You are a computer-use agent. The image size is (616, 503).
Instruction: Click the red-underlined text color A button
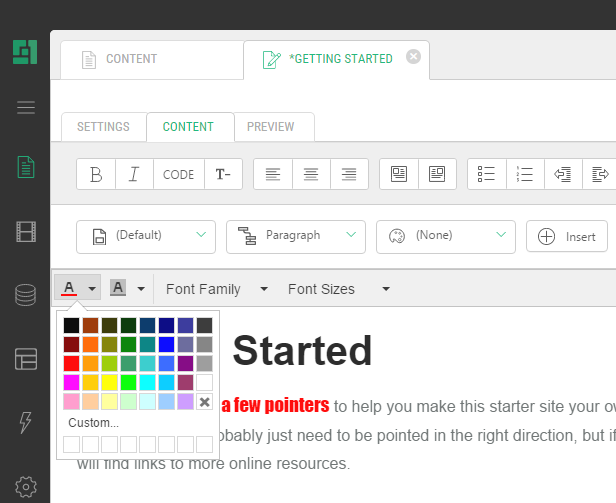point(69,288)
